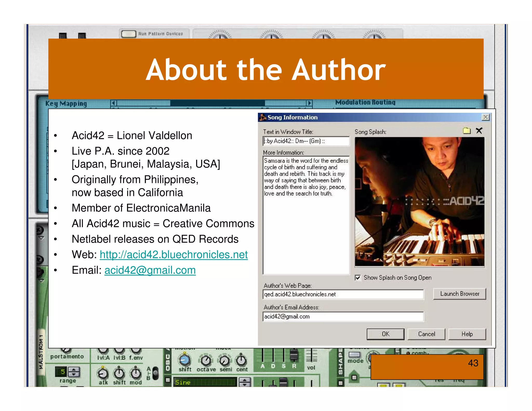Click inside the More Information text area

click(306, 215)
